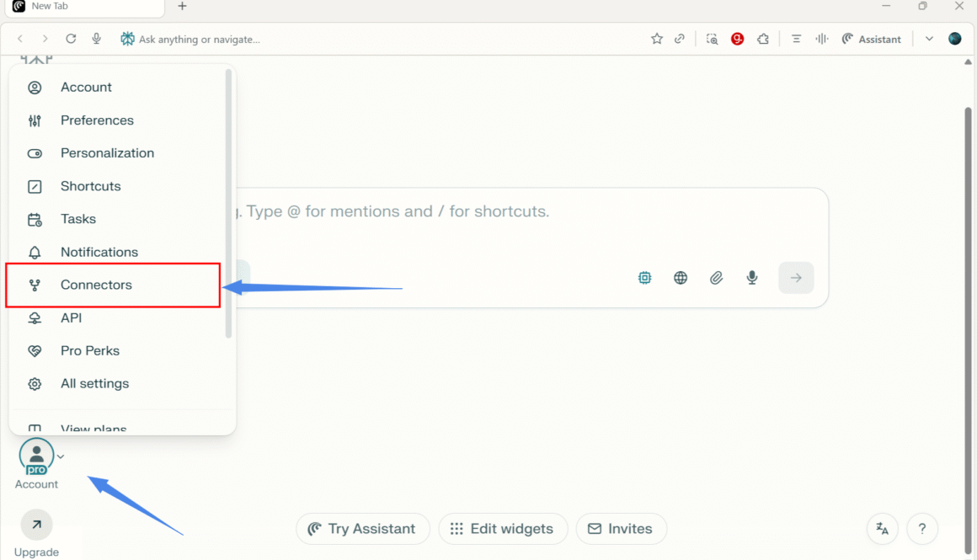Select Personalization in the account menu
This screenshot has height=560, width=977.
(x=107, y=153)
